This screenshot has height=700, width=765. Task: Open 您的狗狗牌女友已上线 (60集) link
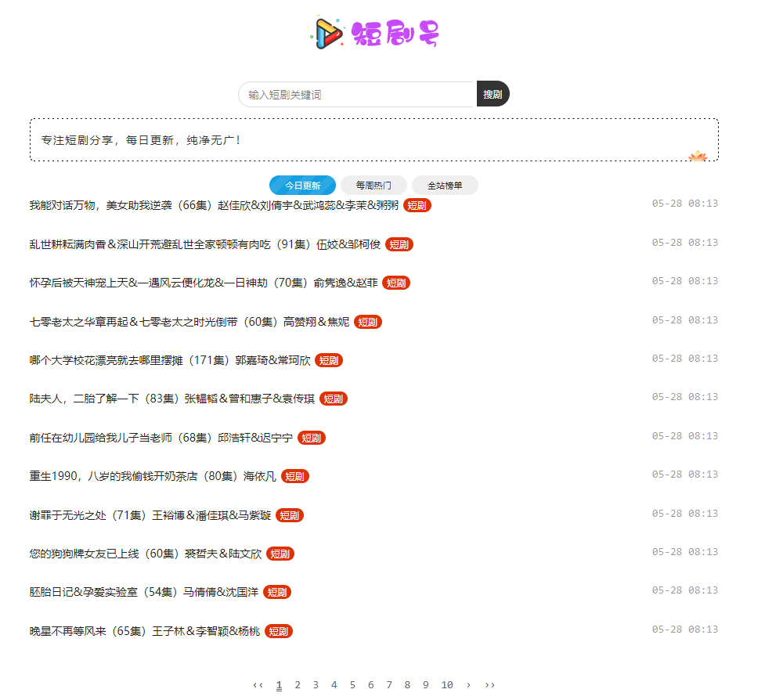click(x=146, y=554)
